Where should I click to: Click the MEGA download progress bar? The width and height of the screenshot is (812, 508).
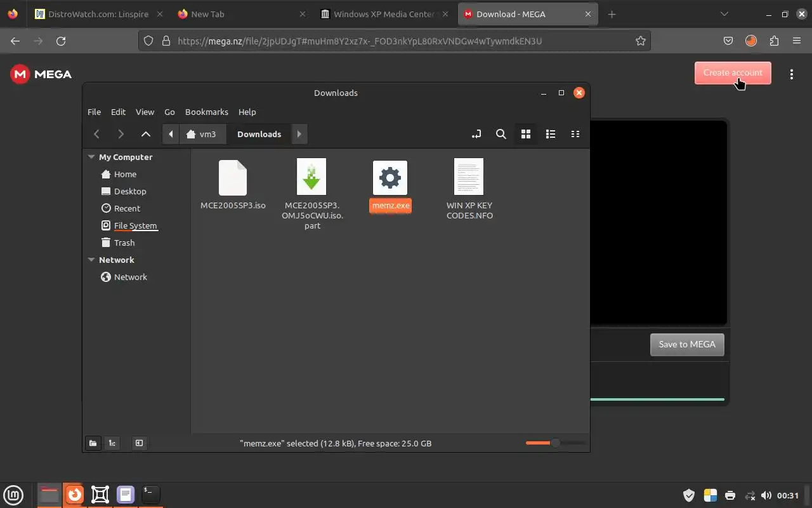click(657, 399)
